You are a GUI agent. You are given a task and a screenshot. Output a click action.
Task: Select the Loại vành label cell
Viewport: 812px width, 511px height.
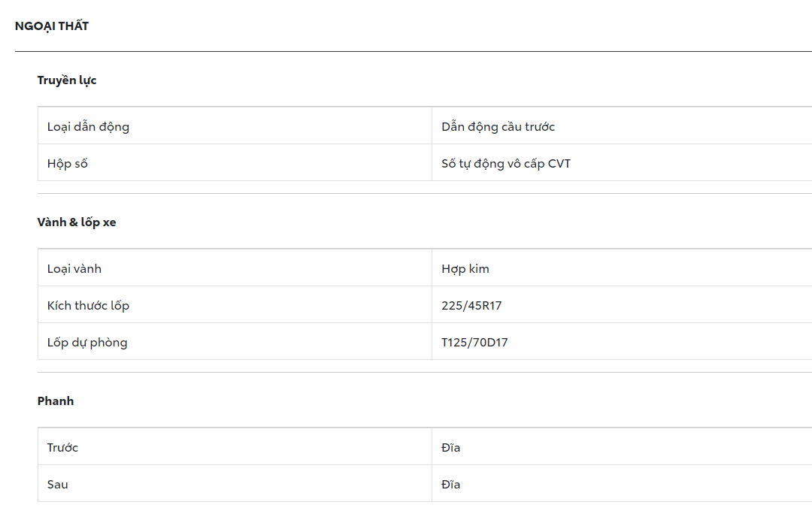click(74, 269)
